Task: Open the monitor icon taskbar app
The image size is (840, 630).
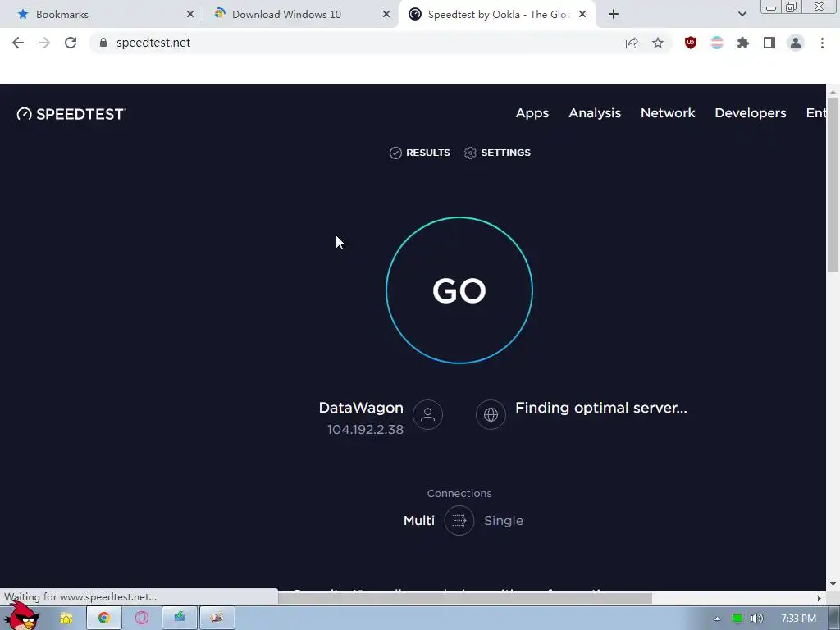Action: [x=180, y=619]
